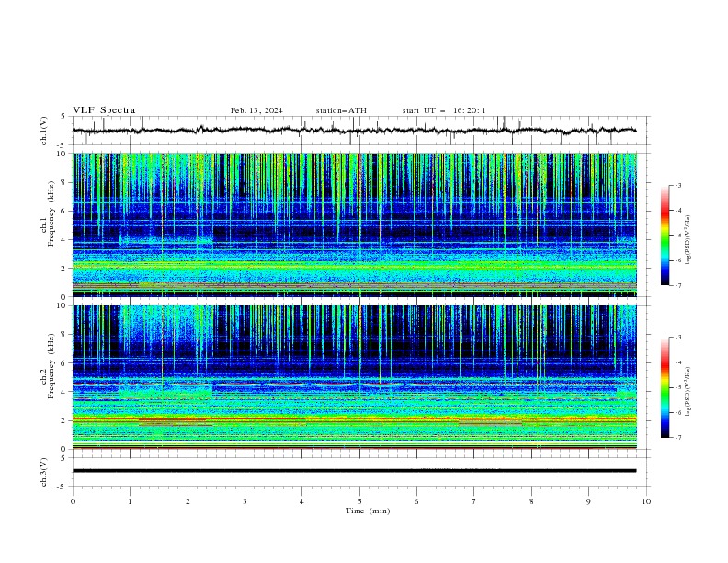
Task: Click the "start UT = 16:20: 1" text
Action: (444, 110)
